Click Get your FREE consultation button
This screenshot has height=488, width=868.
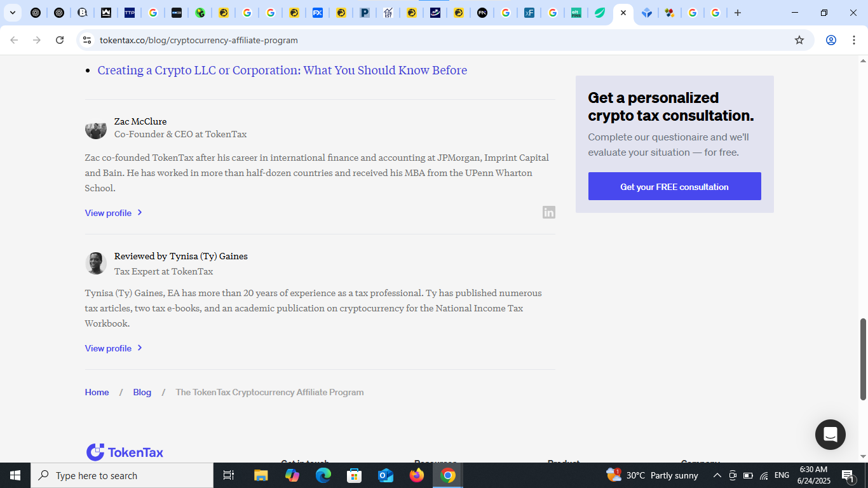point(674,186)
